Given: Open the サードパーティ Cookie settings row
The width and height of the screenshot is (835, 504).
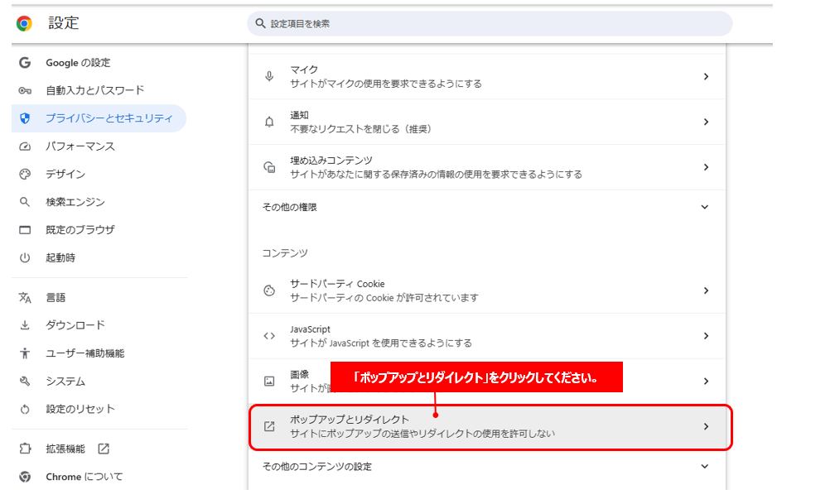Looking at the screenshot, I should tap(487, 290).
